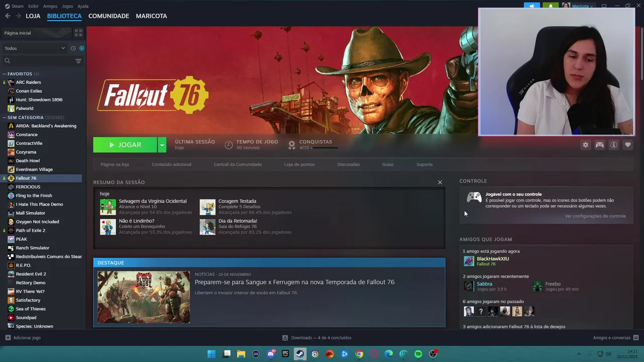644x362 pixels.
Task: Select ARC Raiders in the library
Action: point(28,82)
